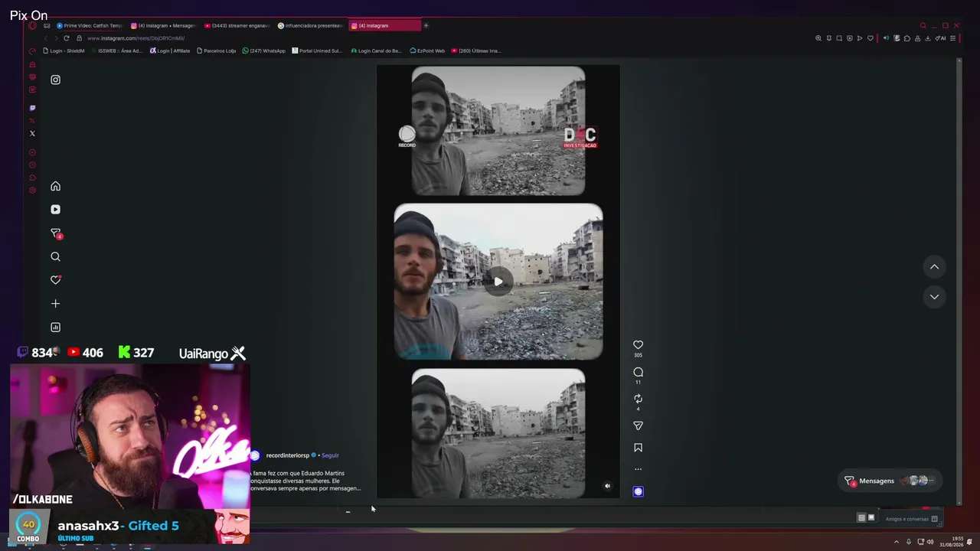Image resolution: width=980 pixels, height=551 pixels.
Task: Go to the previous reel
Action: (x=934, y=267)
